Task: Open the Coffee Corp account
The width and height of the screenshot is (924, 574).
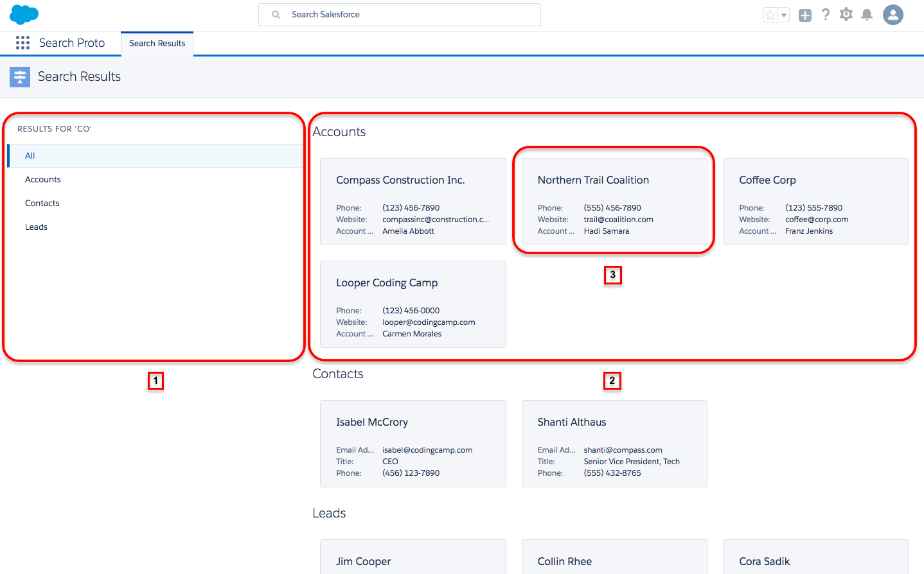Action: coord(767,180)
